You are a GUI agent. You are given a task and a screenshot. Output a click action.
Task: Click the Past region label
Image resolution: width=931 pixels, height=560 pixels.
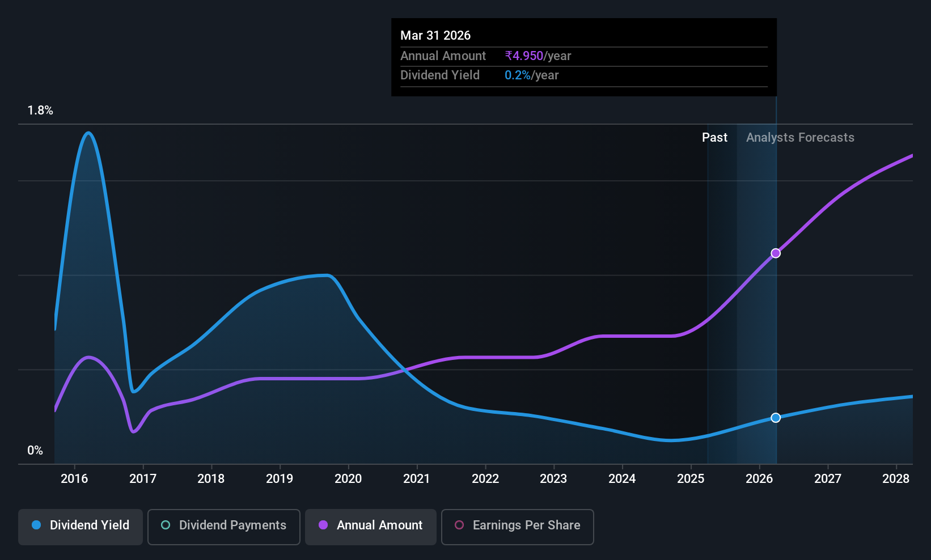[x=714, y=137]
